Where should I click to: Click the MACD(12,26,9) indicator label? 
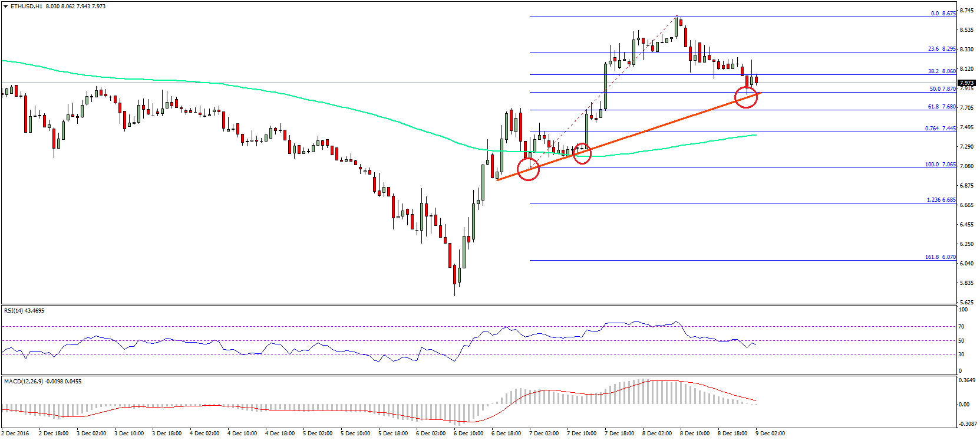[42, 382]
